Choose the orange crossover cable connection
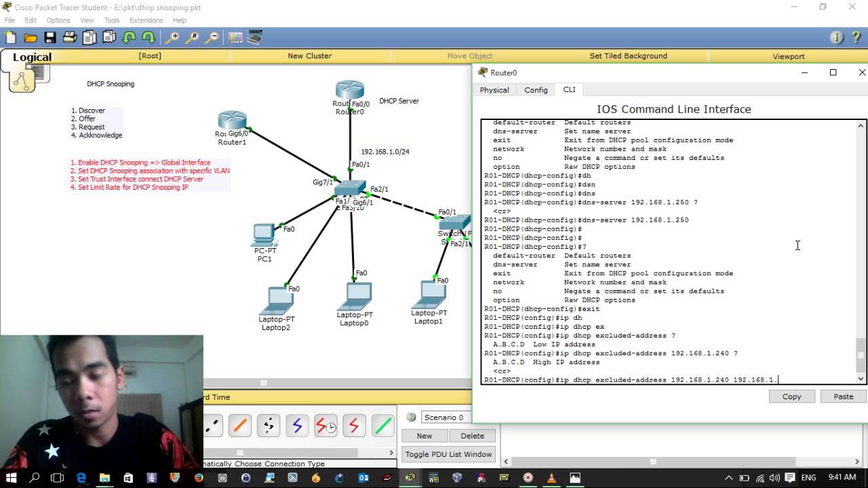The height and width of the screenshot is (488, 868). tap(239, 426)
